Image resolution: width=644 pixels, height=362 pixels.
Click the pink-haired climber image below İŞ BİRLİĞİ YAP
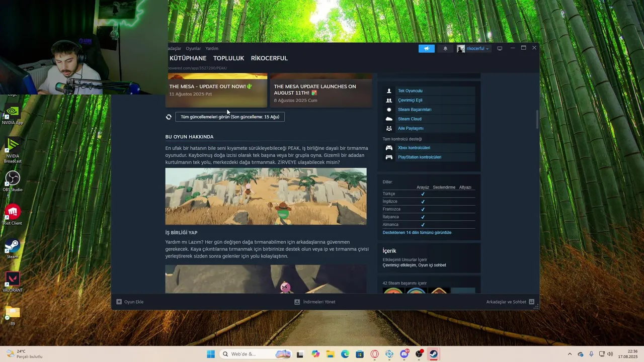(266, 279)
